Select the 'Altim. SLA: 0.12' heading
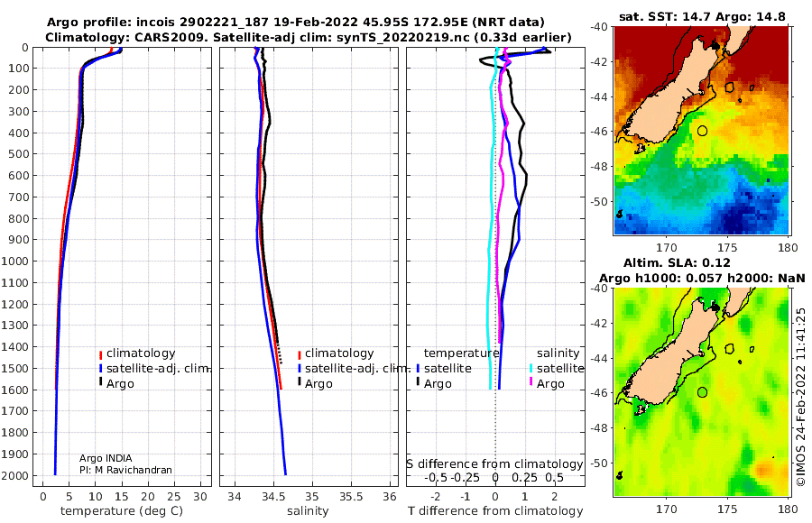 (x=677, y=262)
